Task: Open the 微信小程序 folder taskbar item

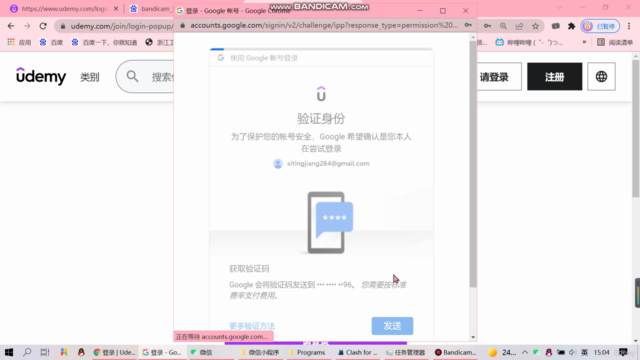Action: pyautogui.click(x=260, y=352)
